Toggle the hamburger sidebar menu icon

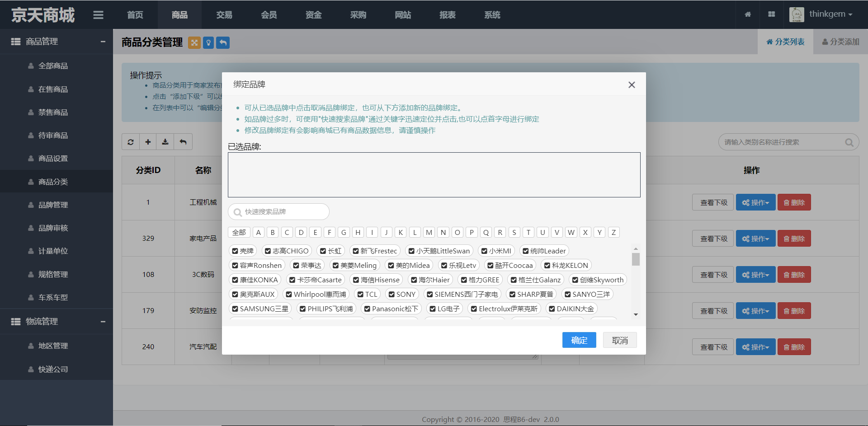pos(98,15)
